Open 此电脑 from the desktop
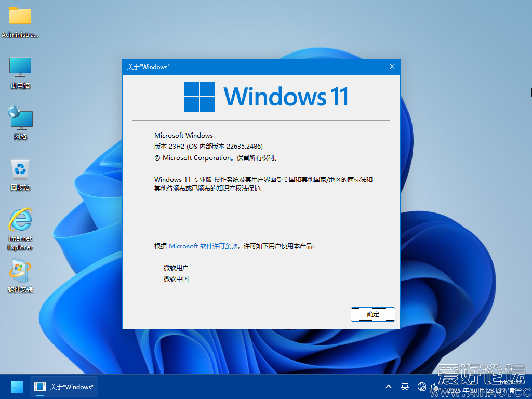The height and width of the screenshot is (399, 532). pyautogui.click(x=20, y=66)
